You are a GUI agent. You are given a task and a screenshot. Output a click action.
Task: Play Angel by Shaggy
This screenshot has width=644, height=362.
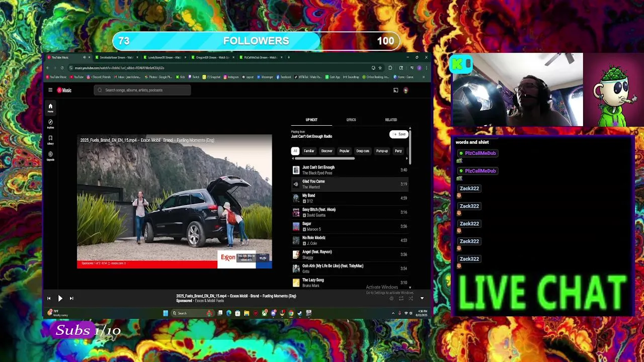350,254
